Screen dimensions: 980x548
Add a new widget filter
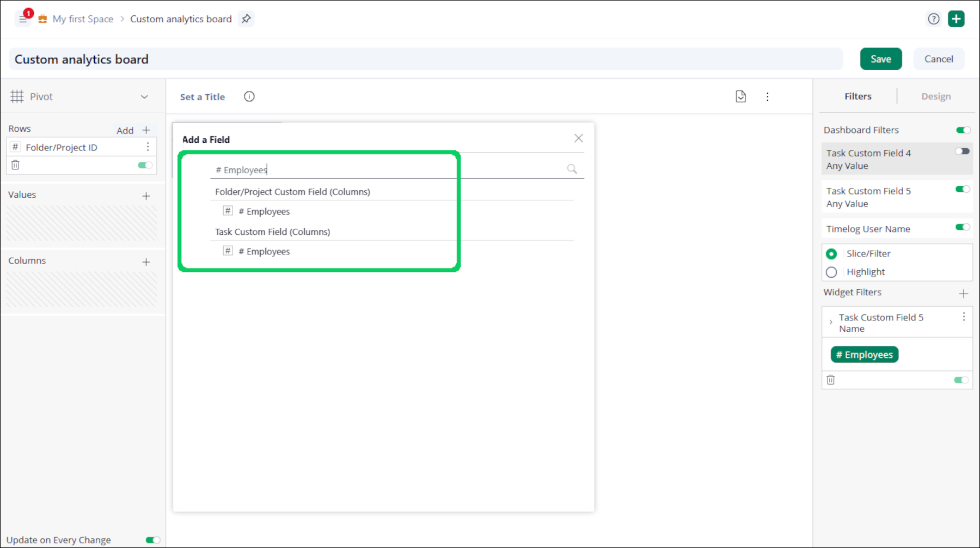963,294
